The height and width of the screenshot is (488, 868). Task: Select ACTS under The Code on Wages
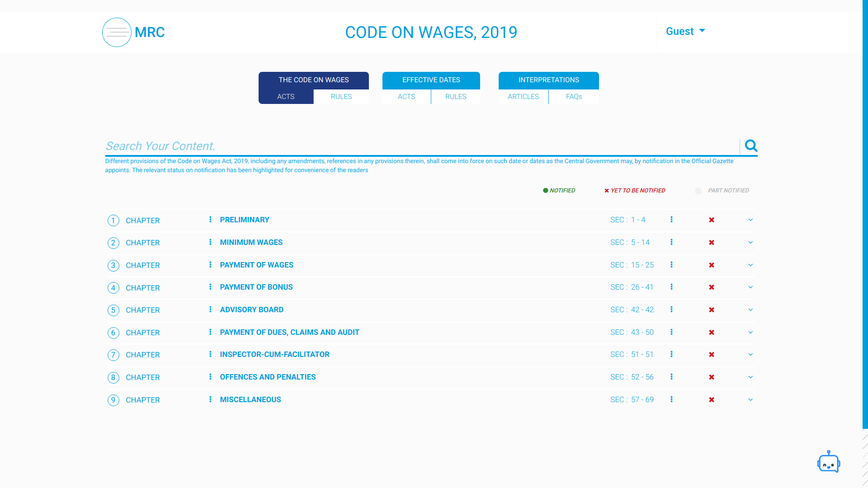[286, 97]
